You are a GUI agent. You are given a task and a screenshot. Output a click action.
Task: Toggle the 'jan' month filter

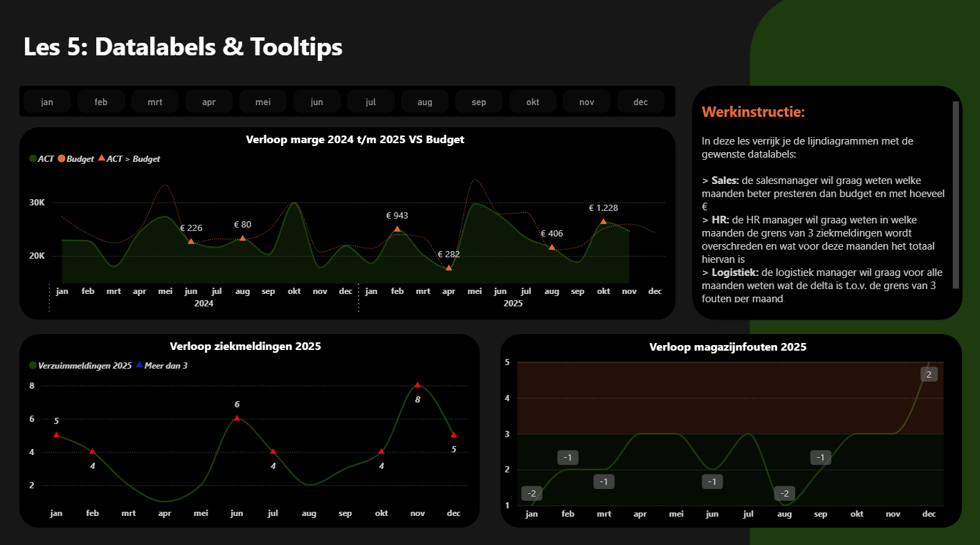tap(47, 101)
